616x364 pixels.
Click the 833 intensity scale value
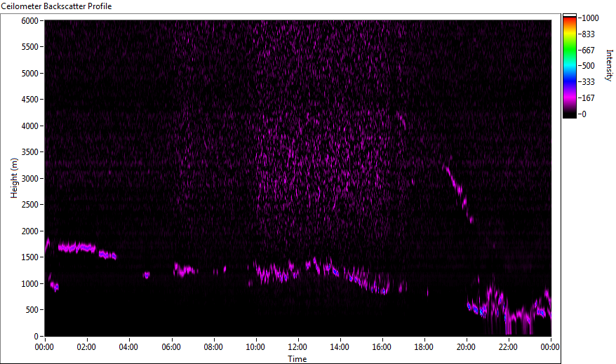pyautogui.click(x=588, y=34)
